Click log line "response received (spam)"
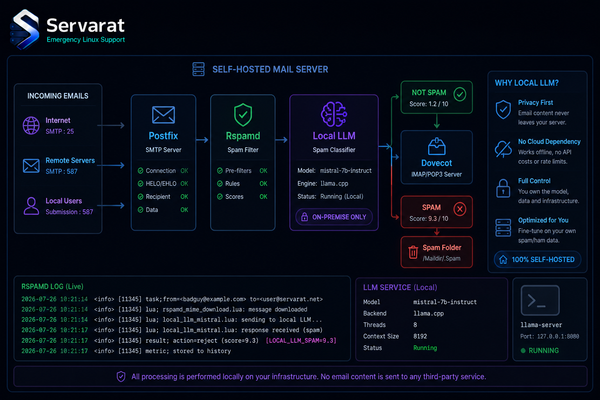 (172, 330)
